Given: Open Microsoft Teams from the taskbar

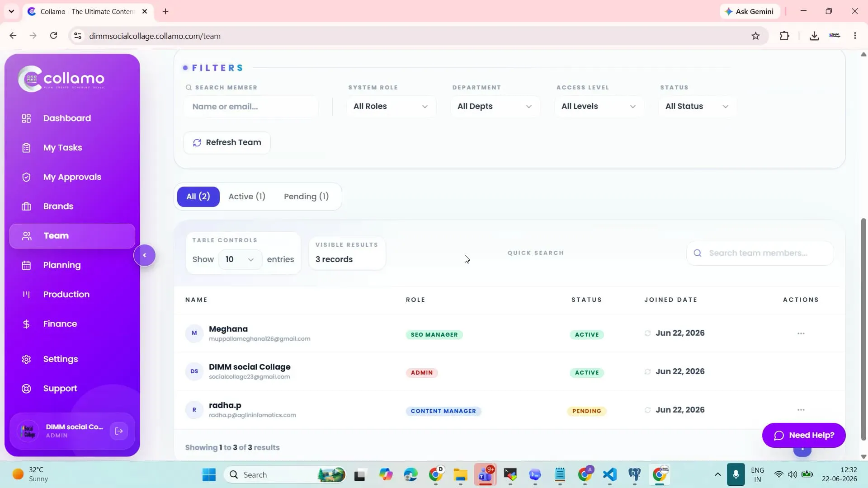Looking at the screenshot, I should [485, 475].
